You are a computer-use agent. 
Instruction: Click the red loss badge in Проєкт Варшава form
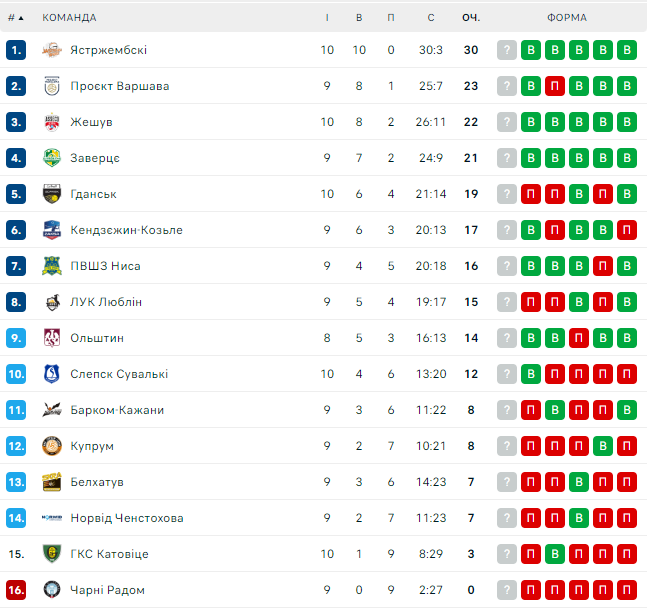(x=555, y=86)
